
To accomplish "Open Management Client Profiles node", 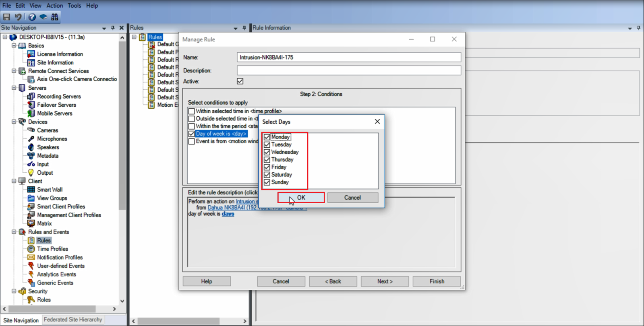I will 69,215.
